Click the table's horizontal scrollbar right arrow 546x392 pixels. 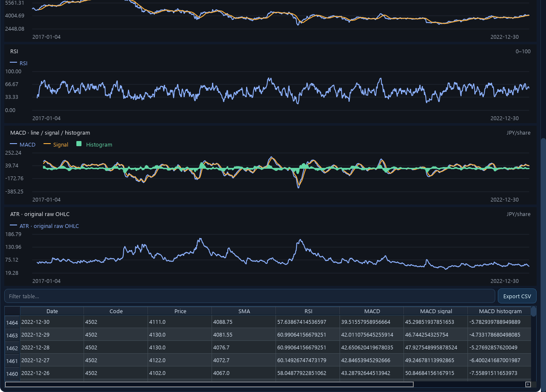click(x=528, y=384)
